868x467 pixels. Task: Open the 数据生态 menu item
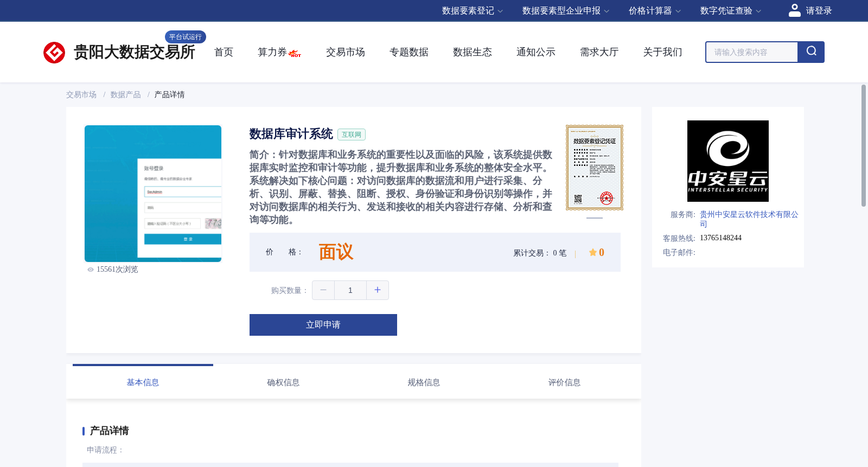pos(473,52)
